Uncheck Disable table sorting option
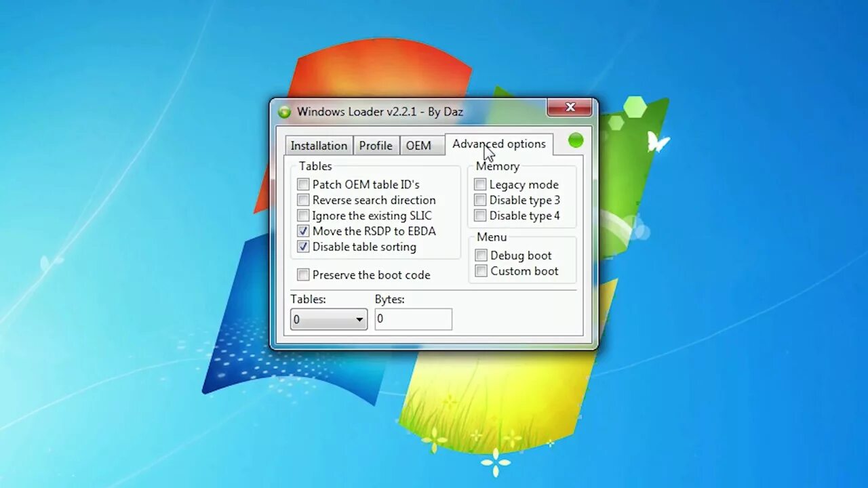 coord(303,247)
